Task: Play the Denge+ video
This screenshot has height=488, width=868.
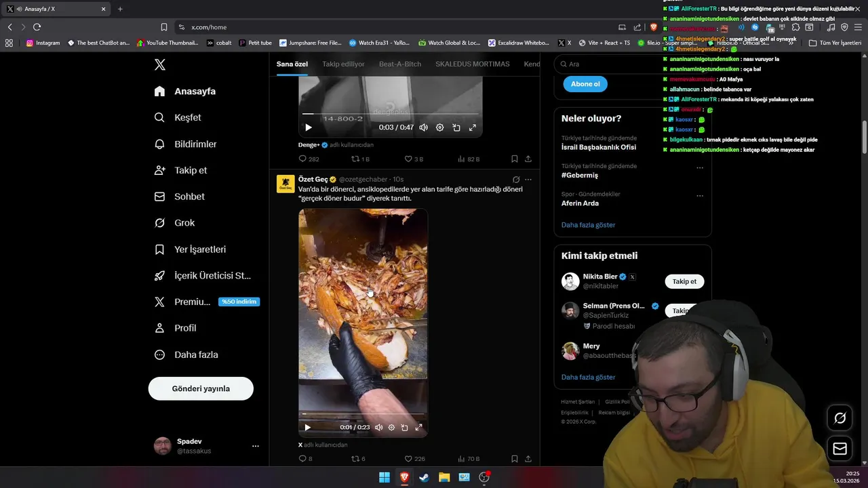Action: tap(309, 127)
